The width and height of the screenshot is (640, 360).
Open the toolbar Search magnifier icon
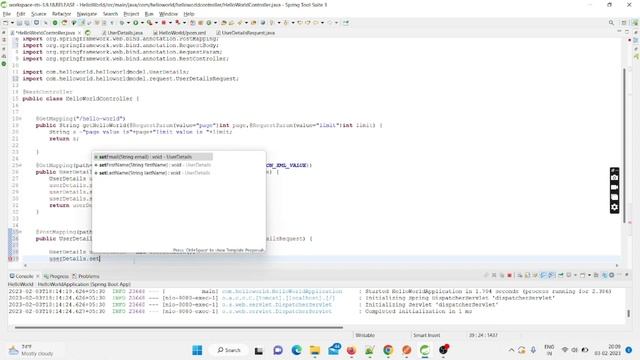pos(611,23)
